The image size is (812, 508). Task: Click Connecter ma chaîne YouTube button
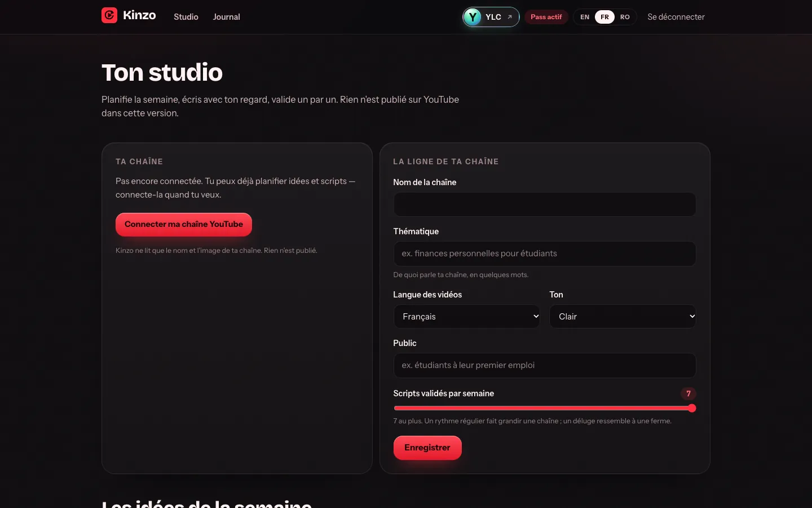[184, 224]
